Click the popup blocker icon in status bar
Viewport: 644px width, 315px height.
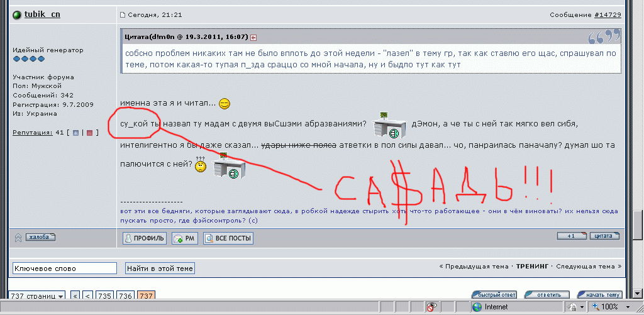click(431, 307)
